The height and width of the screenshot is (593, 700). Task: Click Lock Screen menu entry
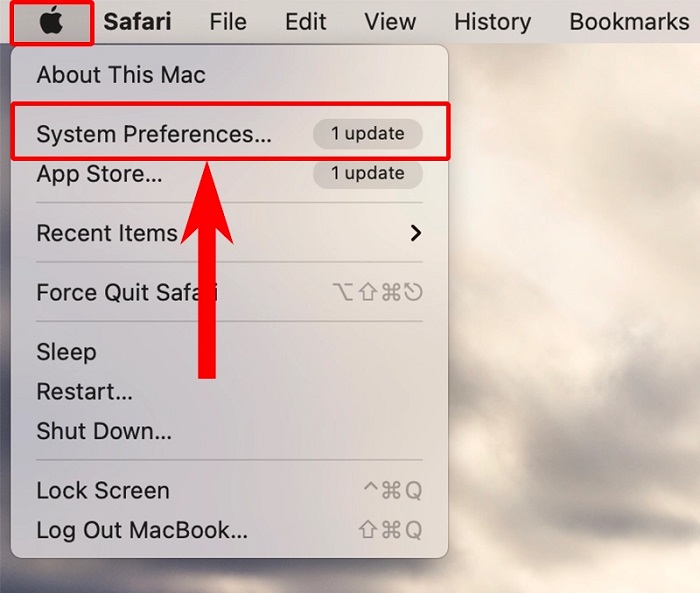pos(103,491)
